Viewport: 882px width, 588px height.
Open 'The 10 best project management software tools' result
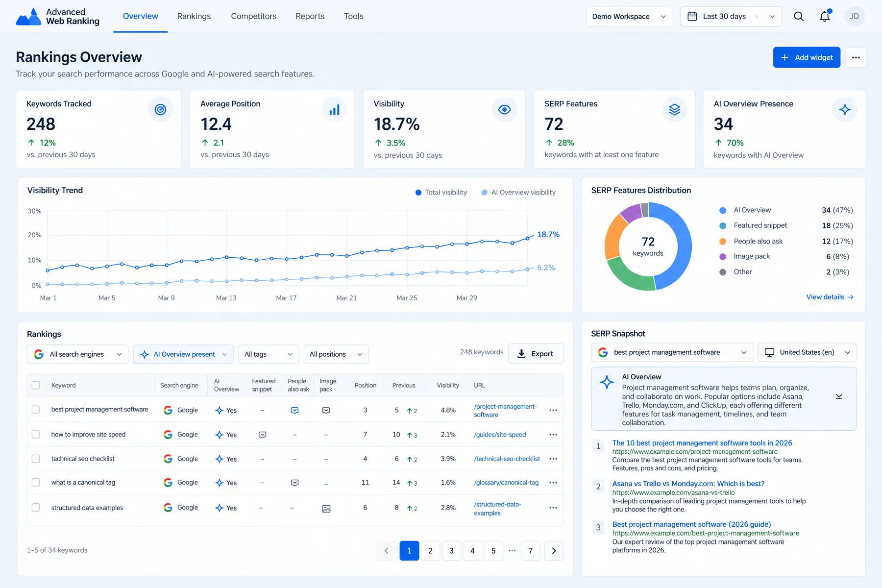(702, 443)
